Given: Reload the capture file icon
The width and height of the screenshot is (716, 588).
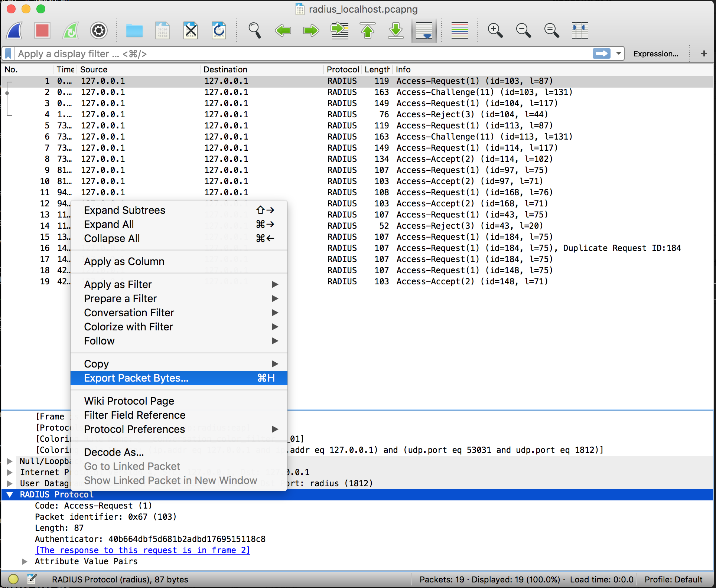Looking at the screenshot, I should (x=219, y=30).
